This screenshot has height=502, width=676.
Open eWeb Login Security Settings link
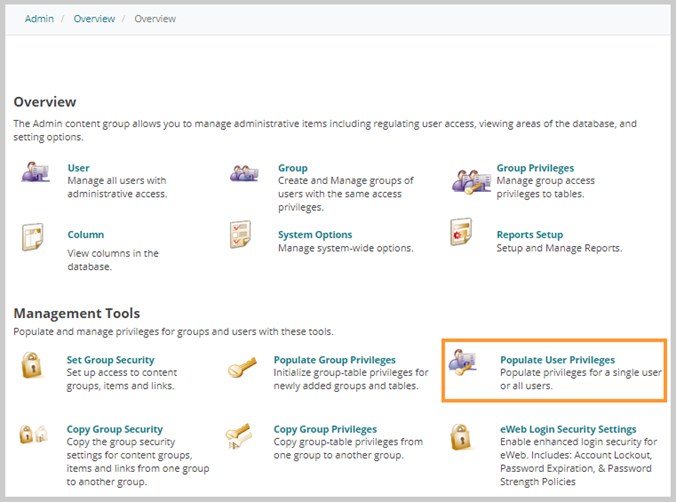(568, 429)
